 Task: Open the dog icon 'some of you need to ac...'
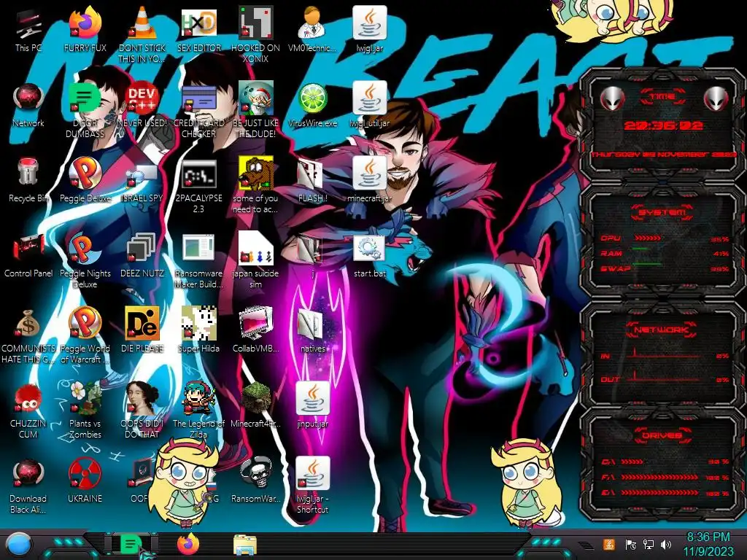pyautogui.click(x=256, y=174)
